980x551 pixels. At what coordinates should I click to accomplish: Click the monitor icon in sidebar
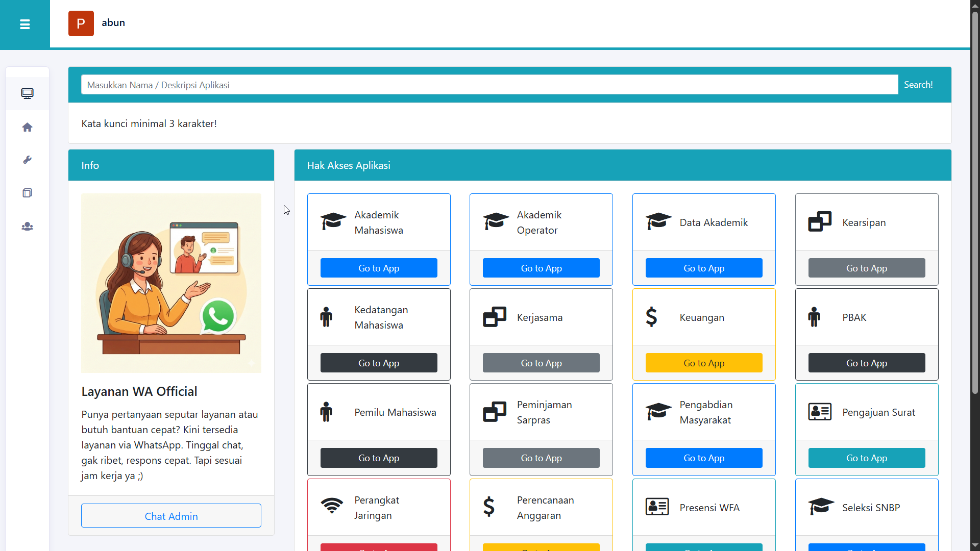click(x=28, y=93)
